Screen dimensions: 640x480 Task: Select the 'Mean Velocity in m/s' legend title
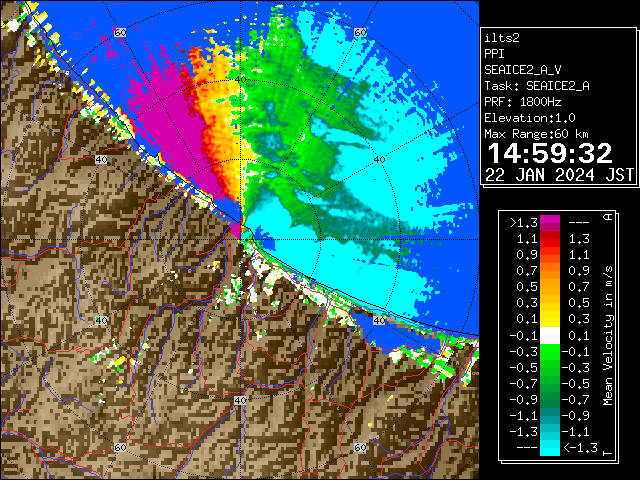(608, 336)
